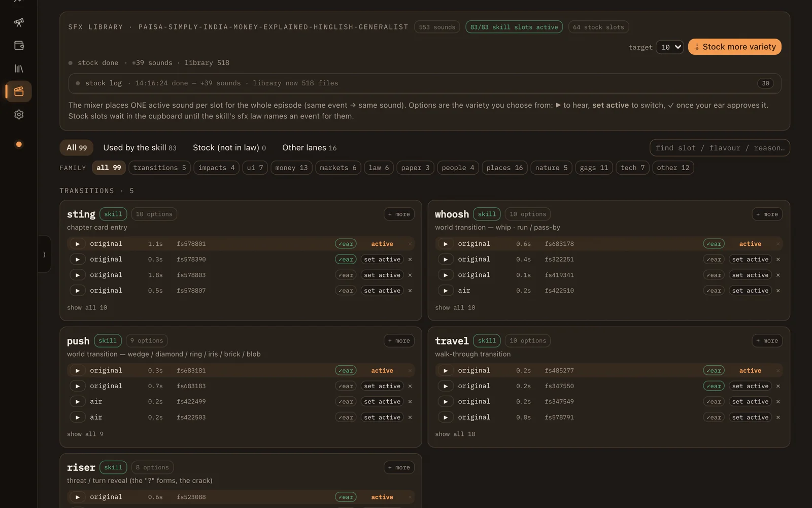Select the clapperboard icon in the sidebar
The image size is (812, 508).
[19, 91]
